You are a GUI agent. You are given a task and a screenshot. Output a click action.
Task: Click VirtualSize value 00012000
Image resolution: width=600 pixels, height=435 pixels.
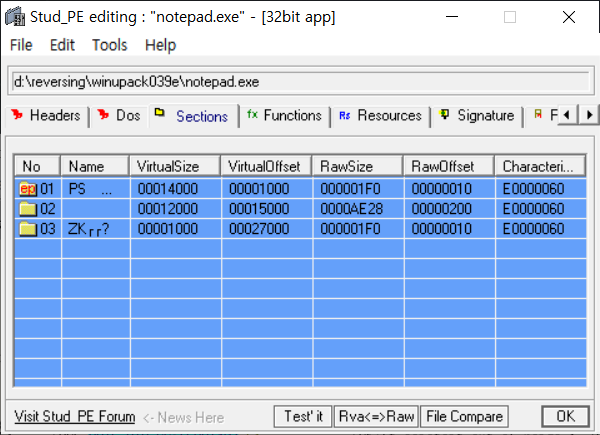(x=168, y=209)
